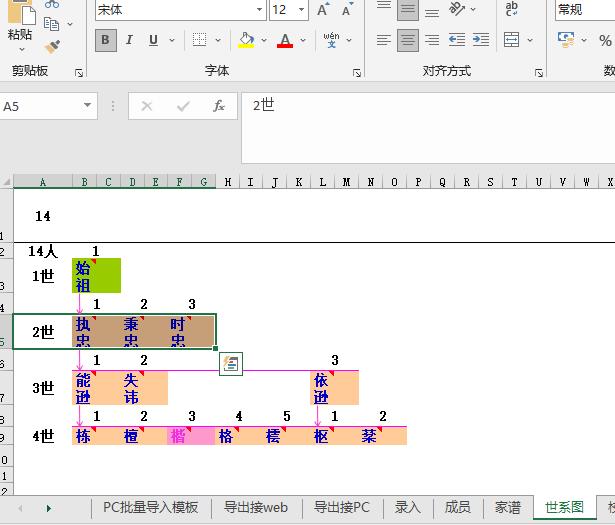Viewport: 615px width, 525px height.
Task: Click the Format Painter brush icon
Action: [53, 46]
